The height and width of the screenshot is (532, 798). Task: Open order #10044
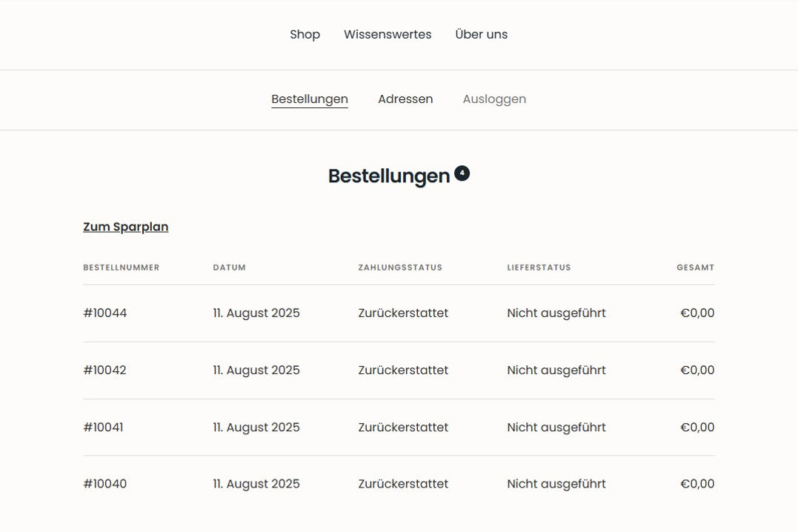tap(105, 313)
